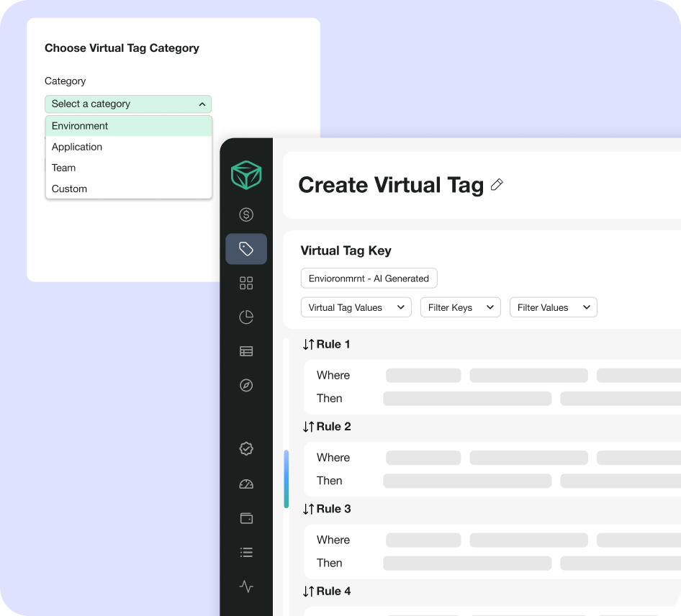Viewport: 681px width, 616px height.
Task: Click the Envioronmrnt - AI Generated tag
Action: coord(369,278)
